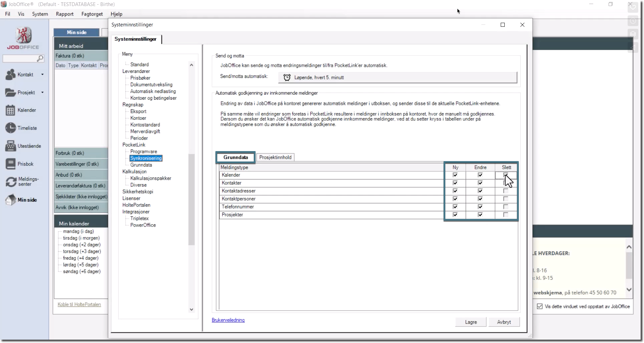Open the Hjelp menu
Image resolution: width=644 pixels, height=343 pixels.
117,14
